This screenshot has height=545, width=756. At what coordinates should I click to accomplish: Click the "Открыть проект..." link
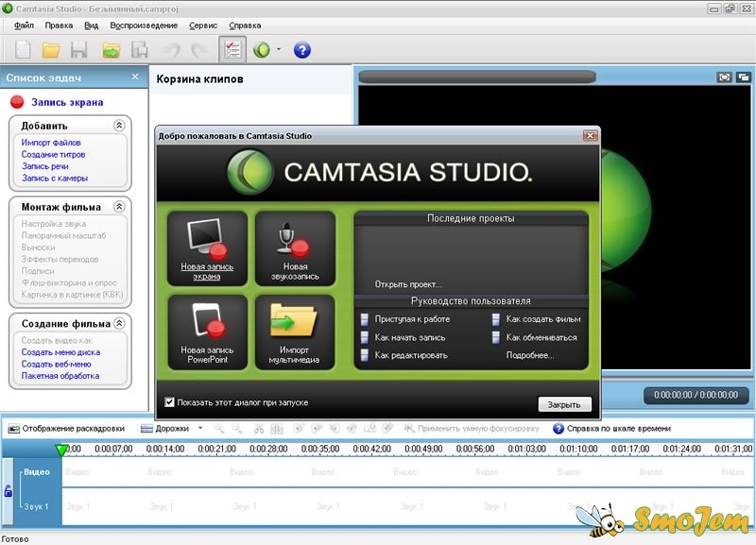(x=408, y=283)
